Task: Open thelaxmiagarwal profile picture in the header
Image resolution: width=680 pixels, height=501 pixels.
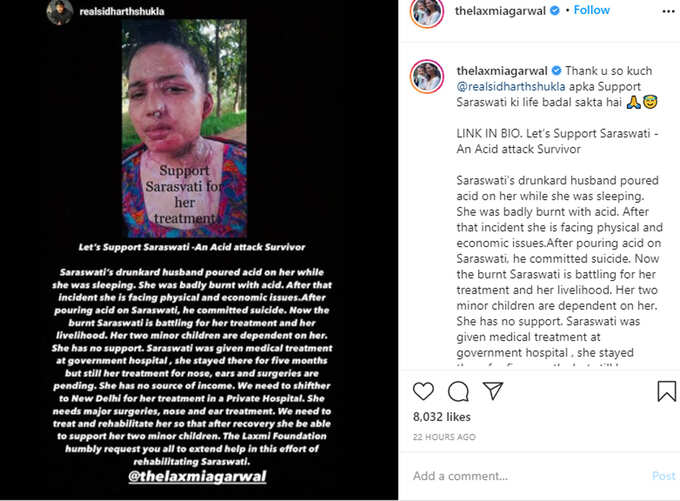Action: tap(427, 12)
